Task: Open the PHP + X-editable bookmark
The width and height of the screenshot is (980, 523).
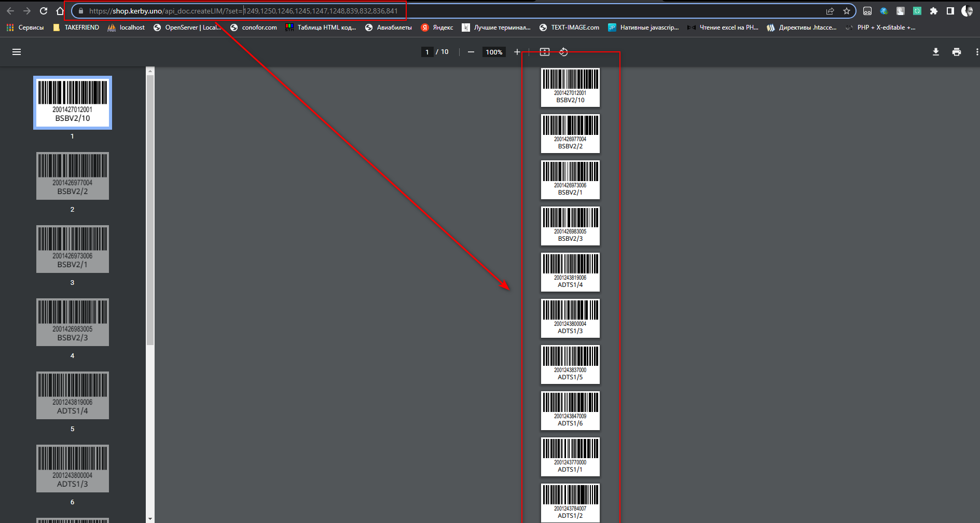Action: click(880, 27)
